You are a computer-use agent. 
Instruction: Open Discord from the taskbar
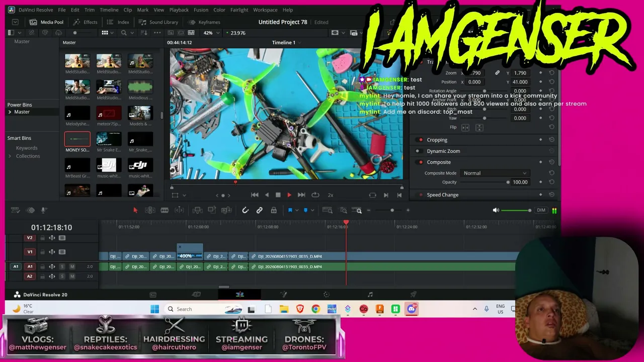pyautogui.click(x=412, y=309)
